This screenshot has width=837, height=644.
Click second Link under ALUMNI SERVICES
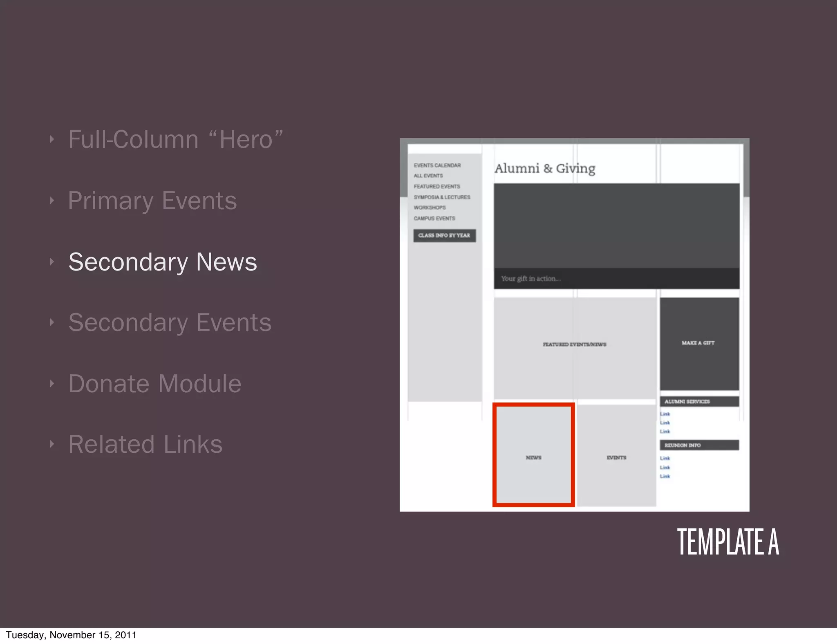(665, 423)
